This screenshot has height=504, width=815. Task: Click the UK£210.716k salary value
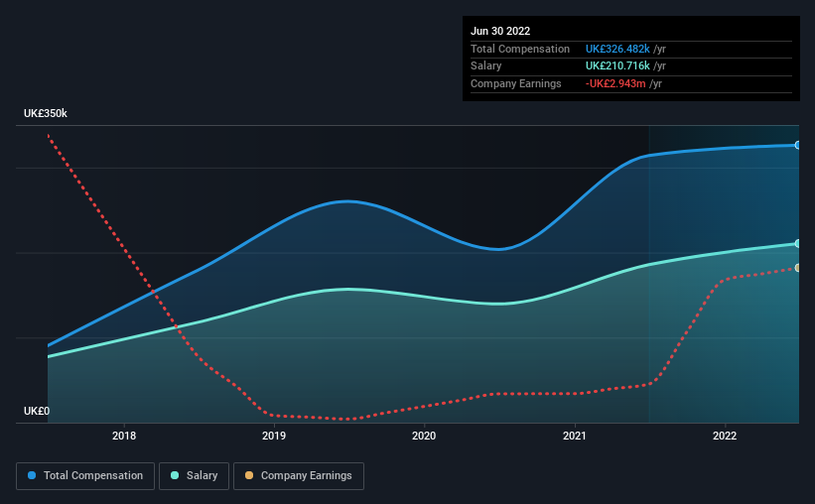point(617,66)
